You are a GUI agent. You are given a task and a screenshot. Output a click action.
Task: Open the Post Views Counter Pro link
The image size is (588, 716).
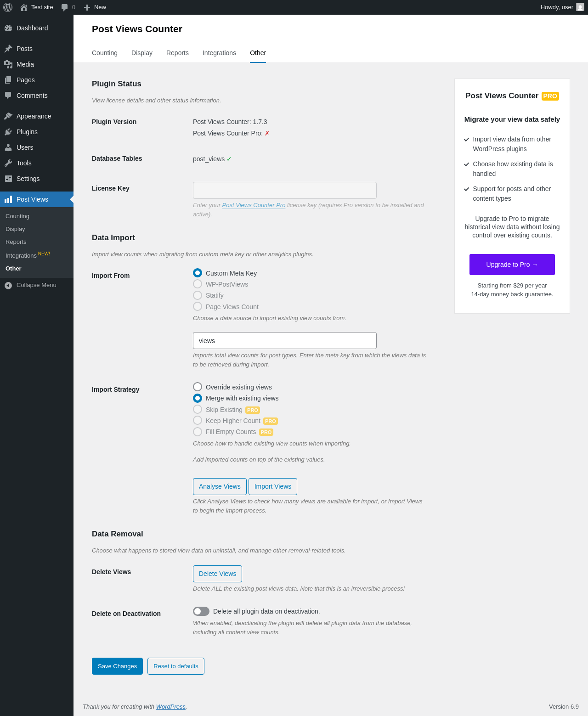254,205
